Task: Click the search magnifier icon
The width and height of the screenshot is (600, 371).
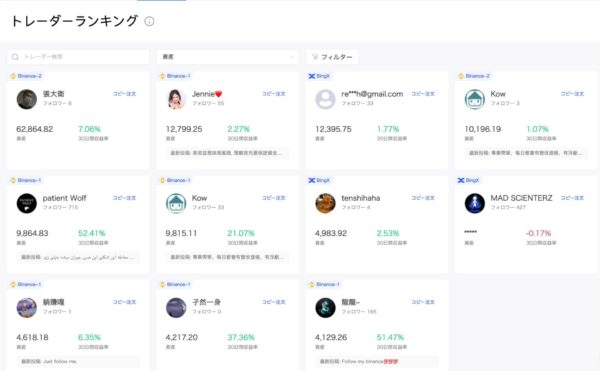Action: click(x=15, y=57)
